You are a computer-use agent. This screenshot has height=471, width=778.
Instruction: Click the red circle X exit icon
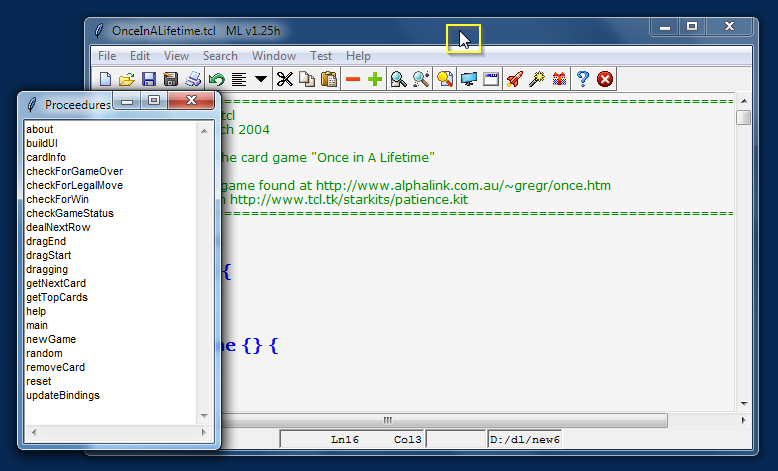tap(605, 79)
